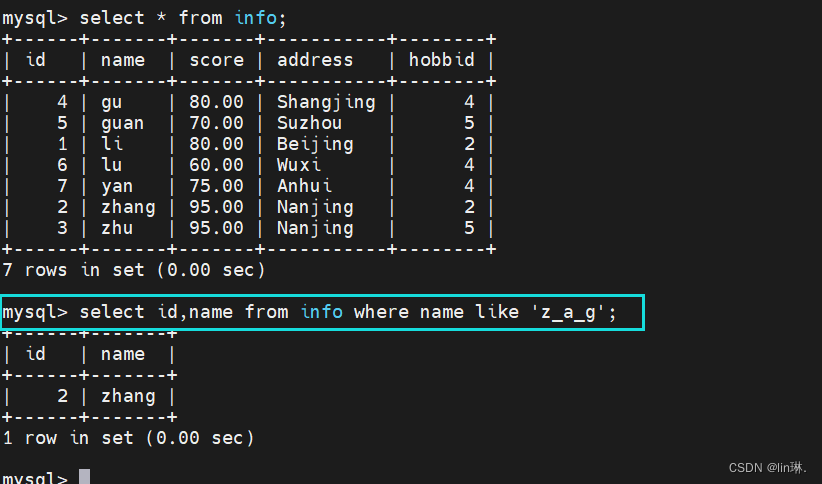The height and width of the screenshot is (484, 822).
Task: Click the address 'Wuxi'
Action: (x=298, y=165)
